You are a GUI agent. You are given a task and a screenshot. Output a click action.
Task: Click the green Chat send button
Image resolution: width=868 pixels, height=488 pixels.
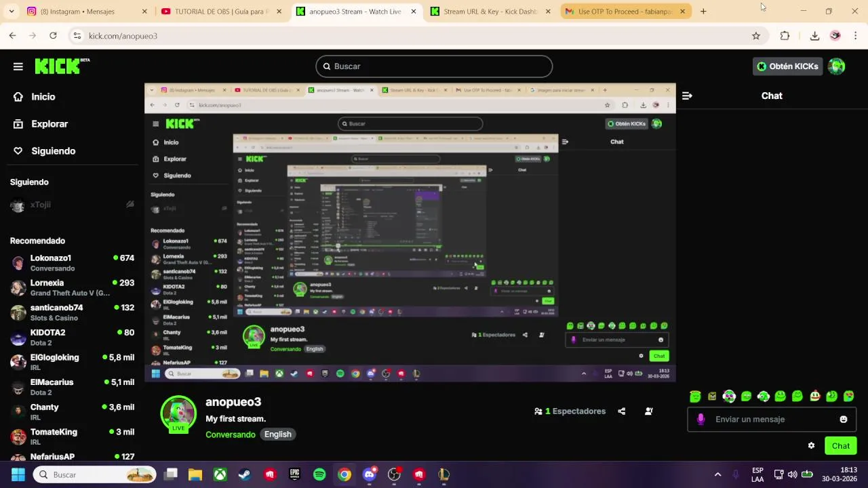(x=840, y=445)
